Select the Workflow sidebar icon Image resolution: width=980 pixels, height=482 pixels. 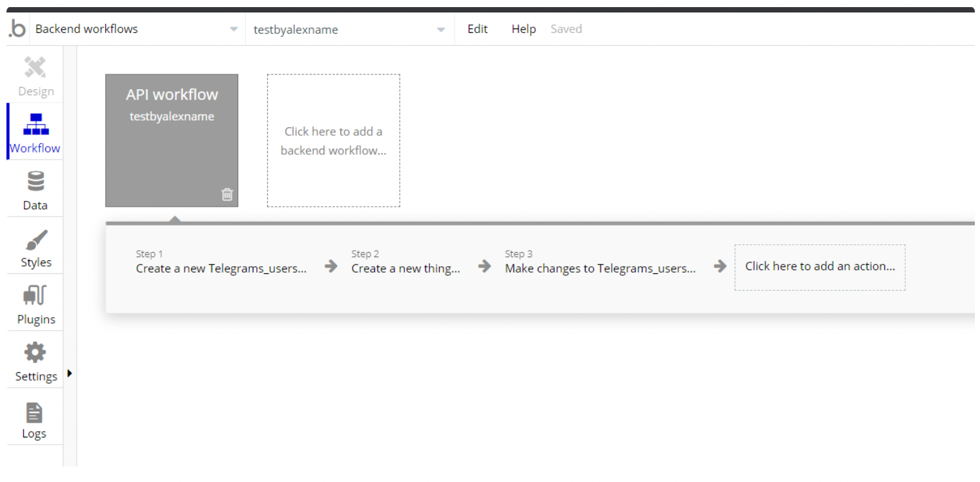36,124
